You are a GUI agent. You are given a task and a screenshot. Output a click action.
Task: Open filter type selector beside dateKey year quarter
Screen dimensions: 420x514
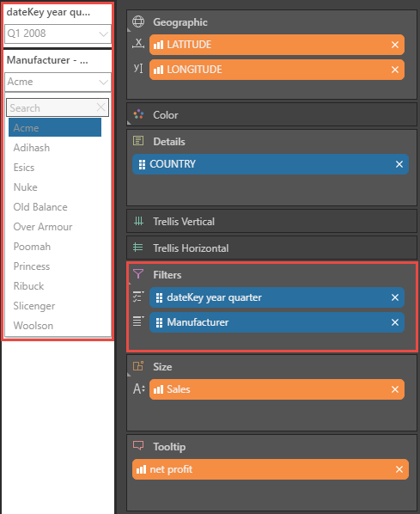coord(138,297)
